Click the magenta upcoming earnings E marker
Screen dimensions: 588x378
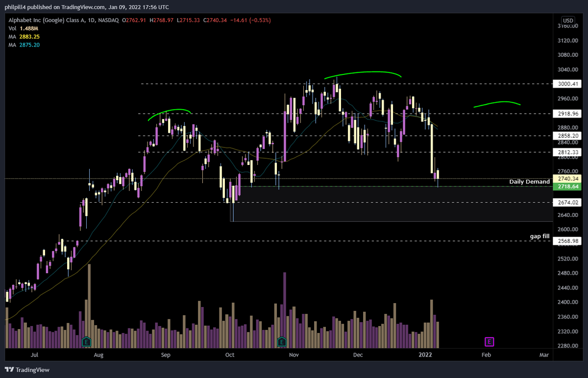(489, 341)
